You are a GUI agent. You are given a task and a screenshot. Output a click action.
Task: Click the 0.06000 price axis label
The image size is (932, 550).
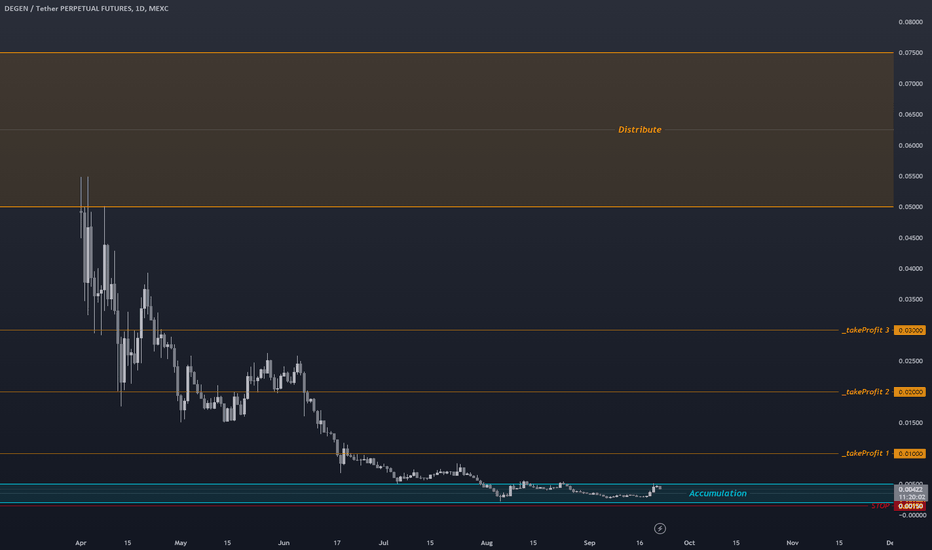(x=910, y=146)
